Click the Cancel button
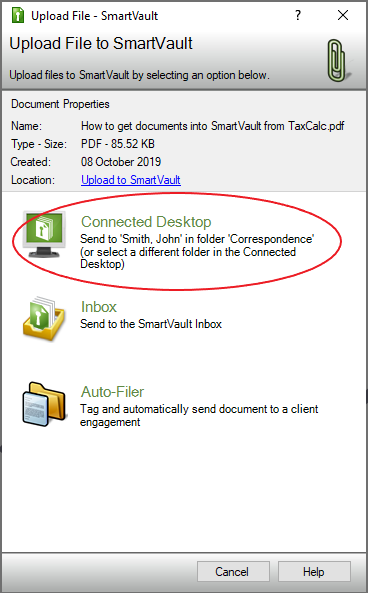Image resolution: width=368 pixels, height=593 pixels. [x=233, y=571]
